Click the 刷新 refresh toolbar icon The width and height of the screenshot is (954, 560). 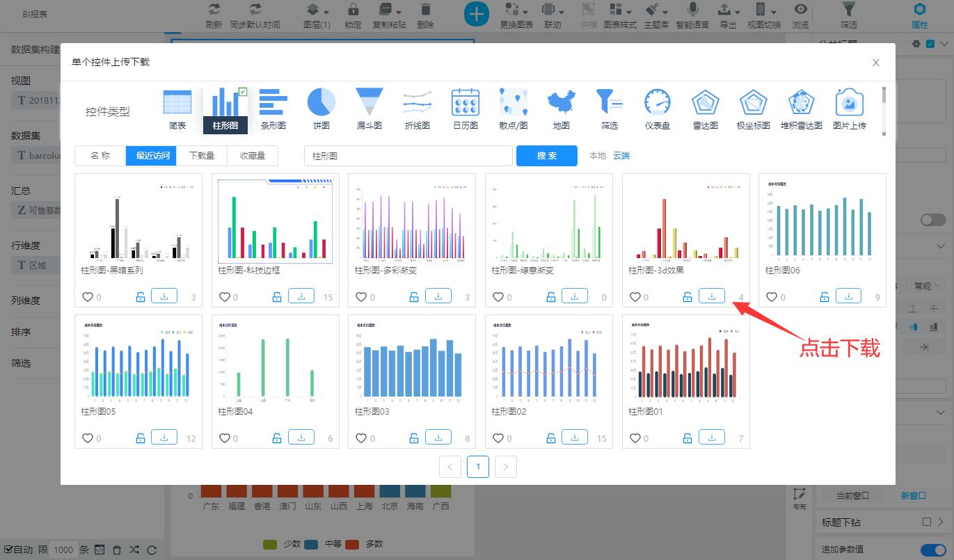pos(214,10)
